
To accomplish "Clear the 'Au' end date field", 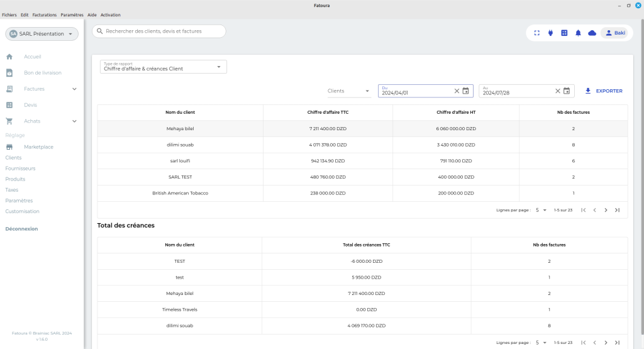I will click(557, 91).
